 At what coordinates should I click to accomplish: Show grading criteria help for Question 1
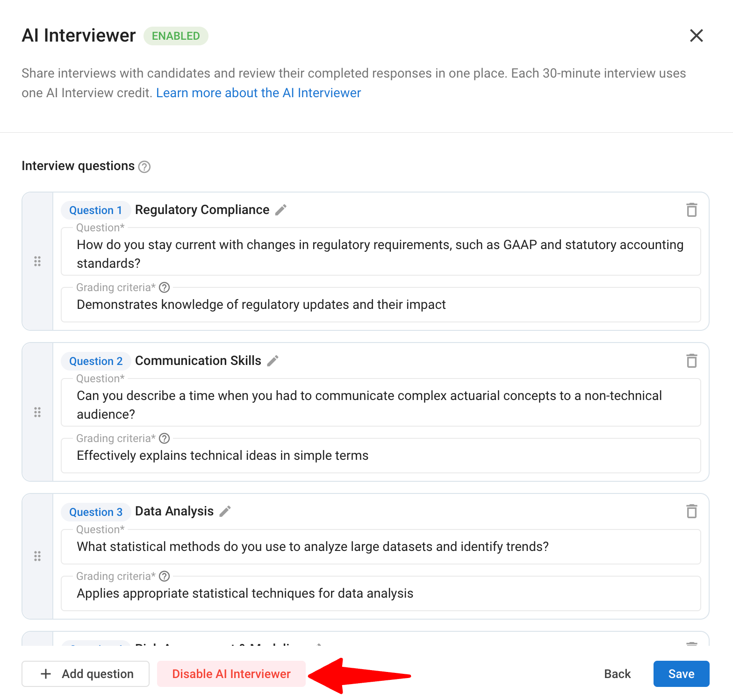click(x=164, y=287)
